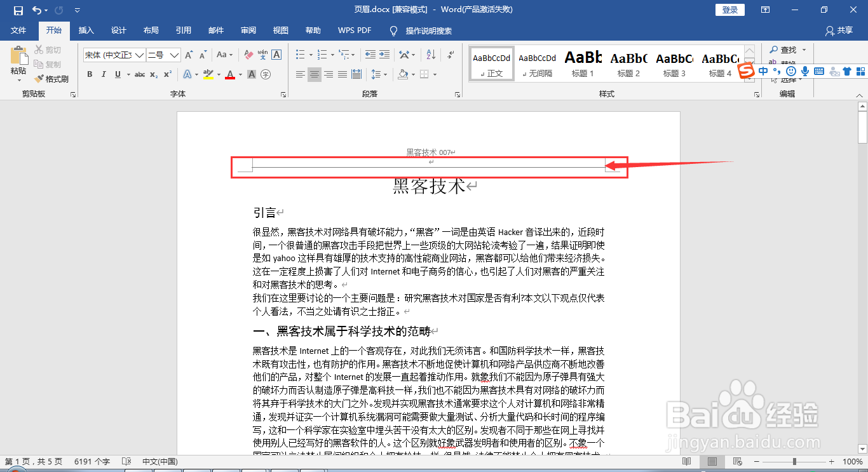Open the Bullets list dropdown arrow
The image size is (868, 472).
[x=311, y=55]
